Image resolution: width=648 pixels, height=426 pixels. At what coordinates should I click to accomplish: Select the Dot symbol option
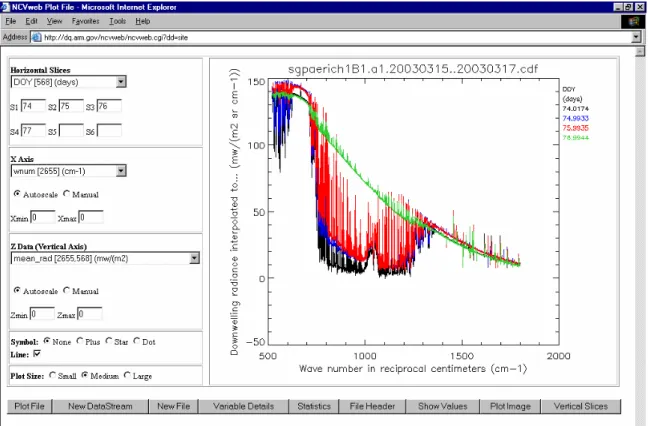[x=137, y=341]
